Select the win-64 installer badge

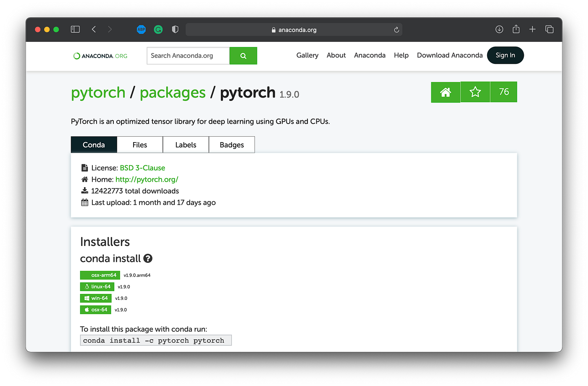tap(95, 298)
